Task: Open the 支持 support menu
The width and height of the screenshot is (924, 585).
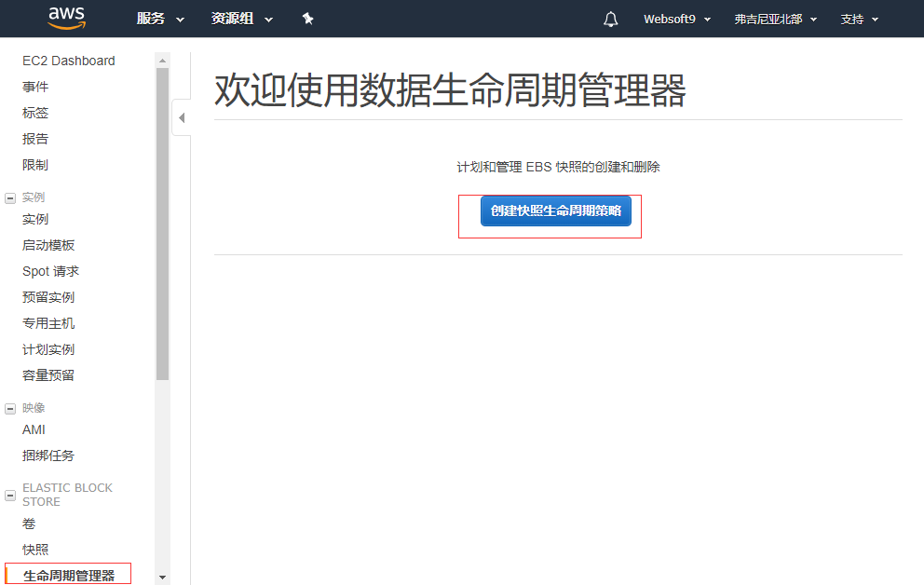Action: [x=859, y=19]
